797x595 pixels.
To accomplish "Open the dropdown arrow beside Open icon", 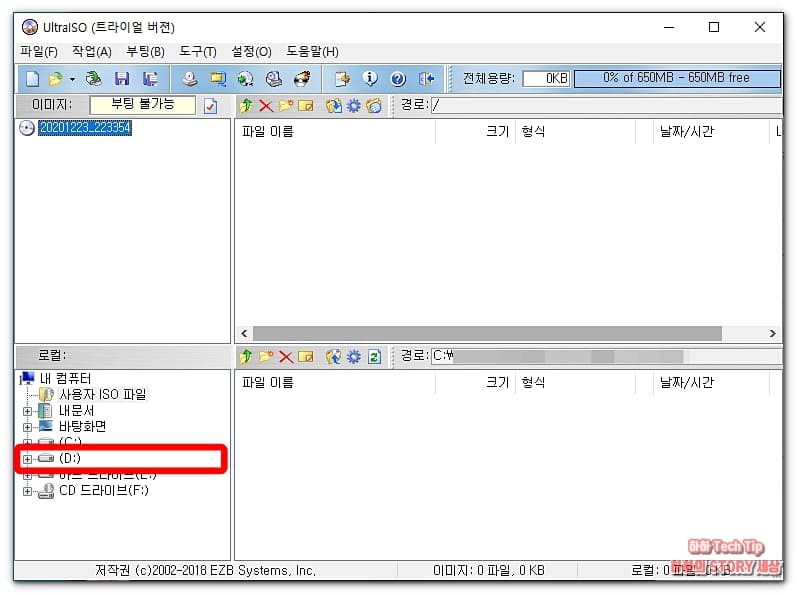I will click(x=72, y=79).
